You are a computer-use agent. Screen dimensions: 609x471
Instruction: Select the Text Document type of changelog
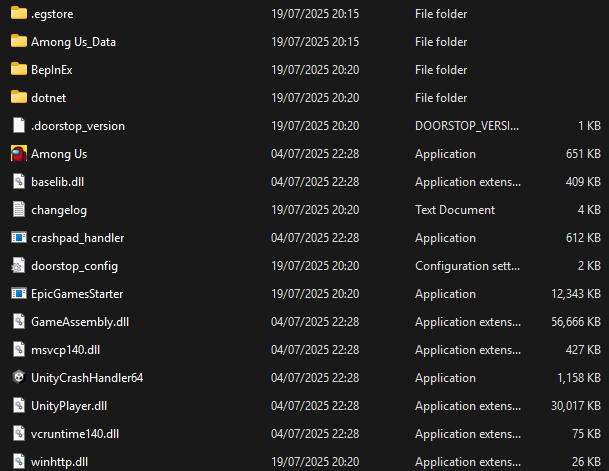(x=455, y=210)
